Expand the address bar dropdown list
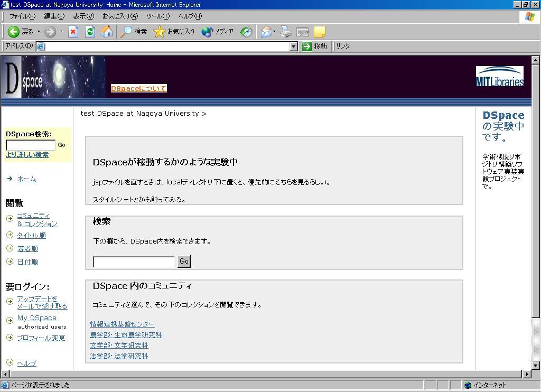The height and width of the screenshot is (392, 541). [294, 46]
